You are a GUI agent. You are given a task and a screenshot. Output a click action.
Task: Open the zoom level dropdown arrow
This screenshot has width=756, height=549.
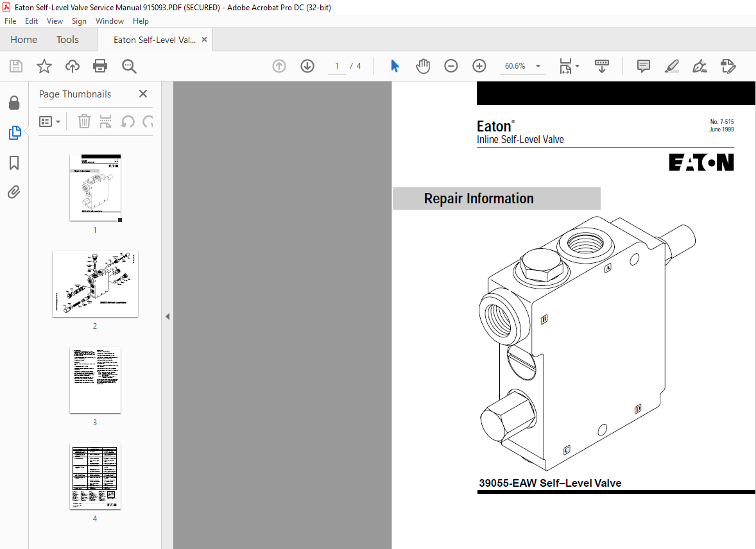tap(538, 66)
